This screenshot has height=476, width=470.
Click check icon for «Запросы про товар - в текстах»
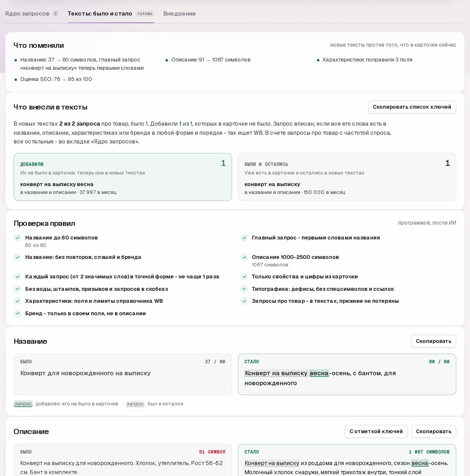244,301
